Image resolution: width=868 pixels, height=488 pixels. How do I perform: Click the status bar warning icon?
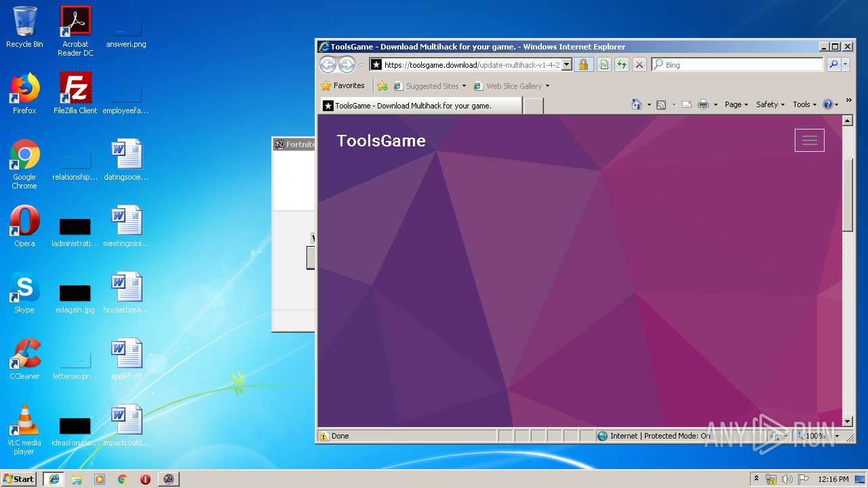[324, 436]
